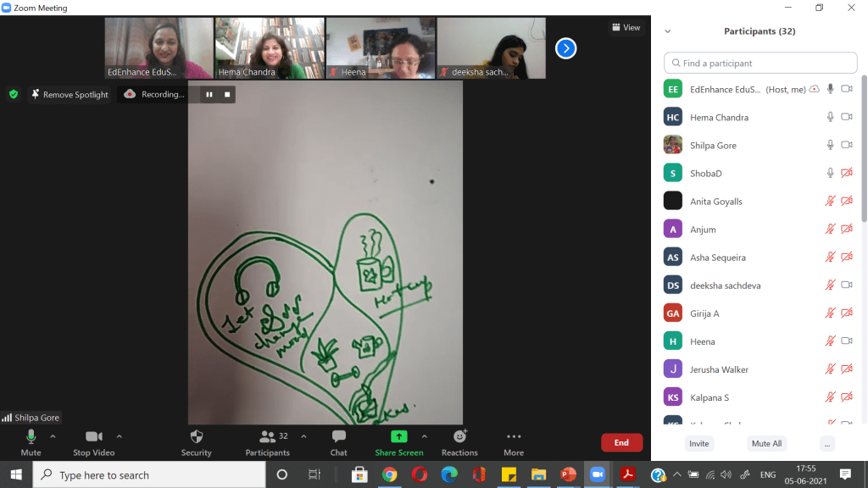Pause the meeting recording
The height and width of the screenshot is (488, 868).
coord(209,94)
